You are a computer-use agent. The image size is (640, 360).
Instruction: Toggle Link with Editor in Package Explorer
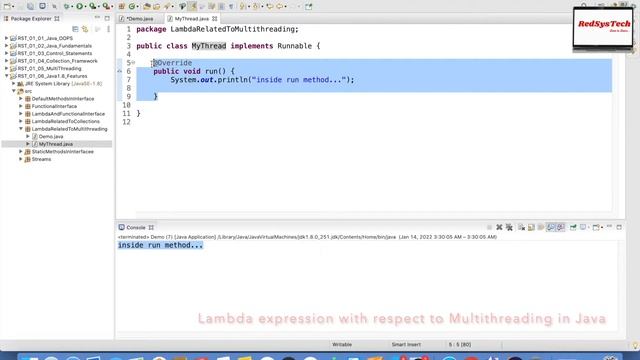85,29
